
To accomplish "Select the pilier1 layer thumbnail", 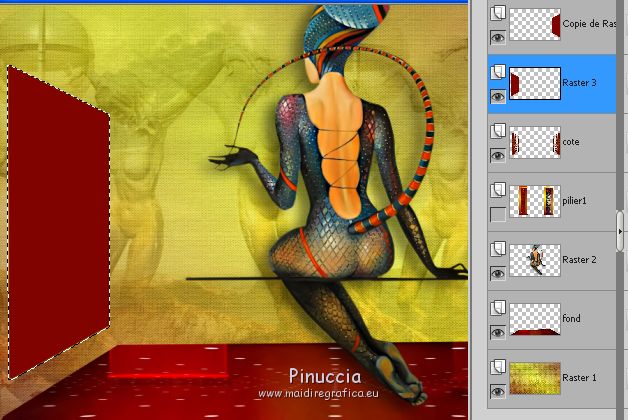I will [535, 201].
